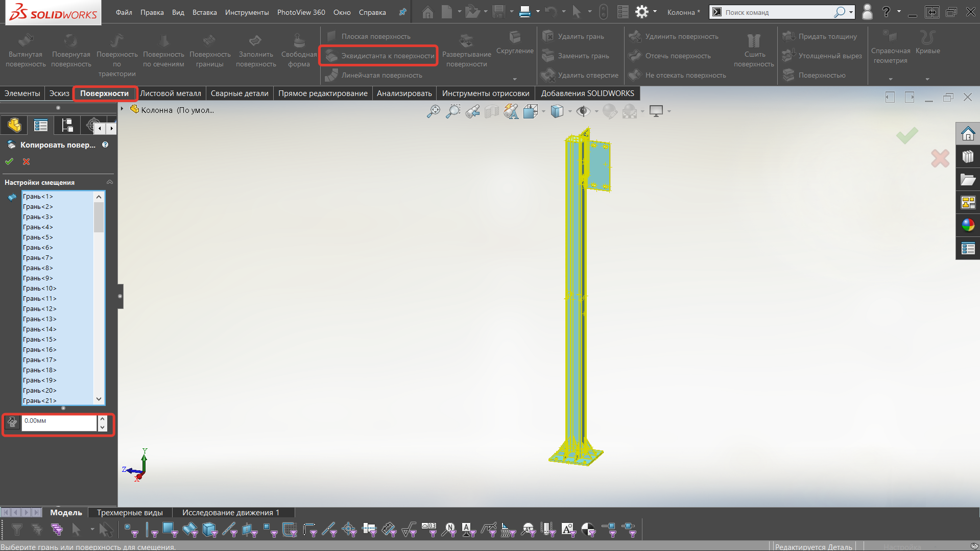Click the Extruded Surface (Вытянутая поверхность) tool

coord(26,50)
